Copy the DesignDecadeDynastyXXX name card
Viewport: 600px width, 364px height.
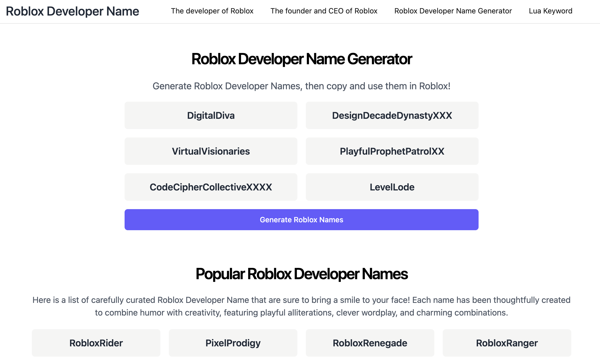click(x=392, y=115)
